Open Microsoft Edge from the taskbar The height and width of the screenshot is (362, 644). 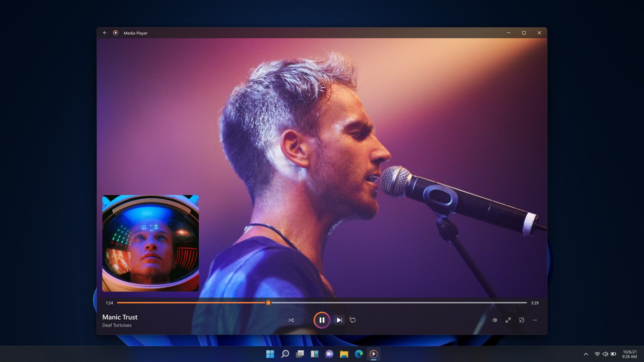click(359, 354)
